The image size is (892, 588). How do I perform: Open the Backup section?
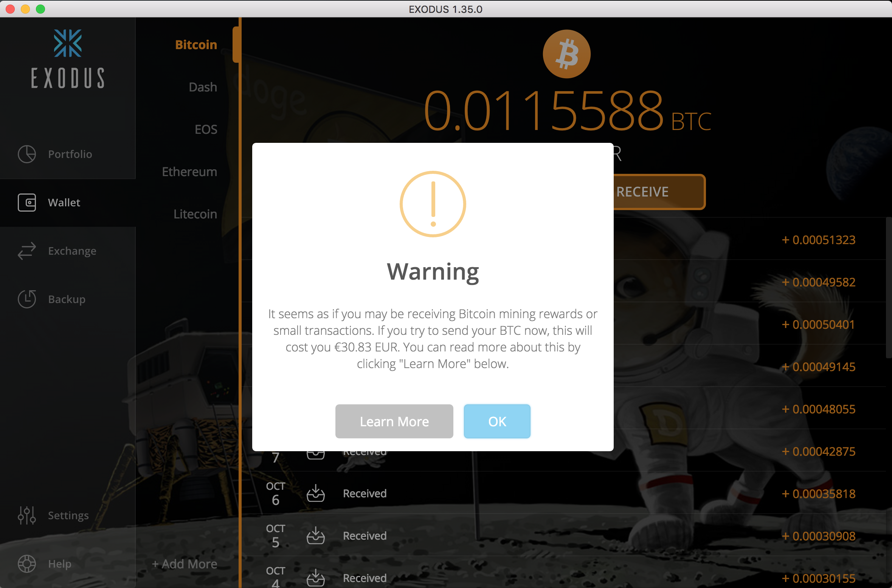coord(67,299)
